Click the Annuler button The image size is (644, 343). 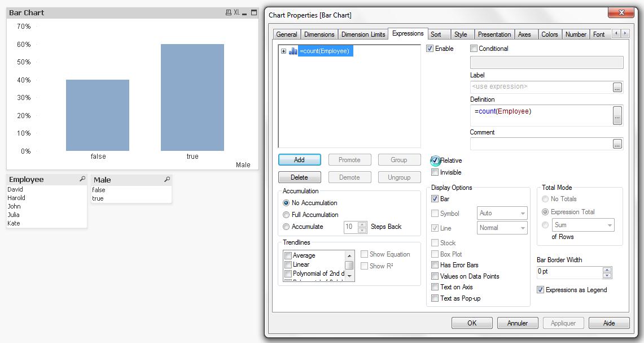click(518, 323)
